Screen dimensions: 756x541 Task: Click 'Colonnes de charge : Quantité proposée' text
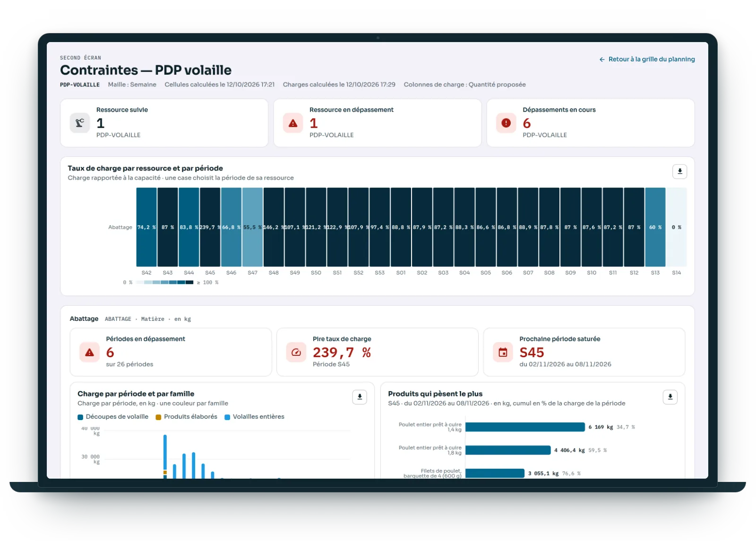[464, 85]
